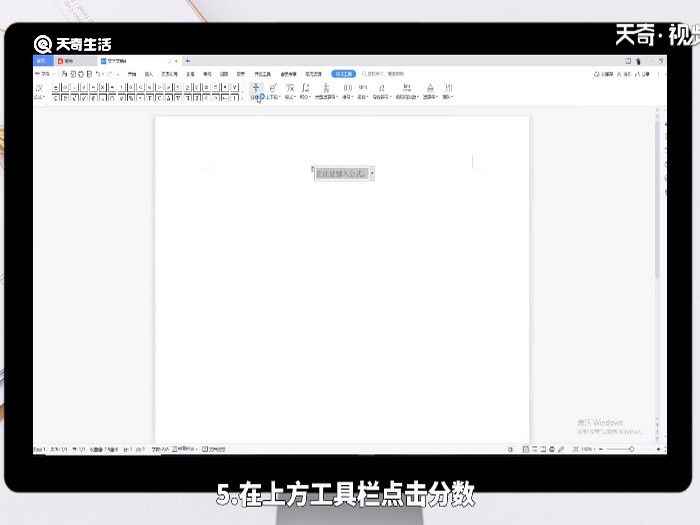Click the zoom out minus button
Viewport: 700px width, 525px height.
coord(601,449)
